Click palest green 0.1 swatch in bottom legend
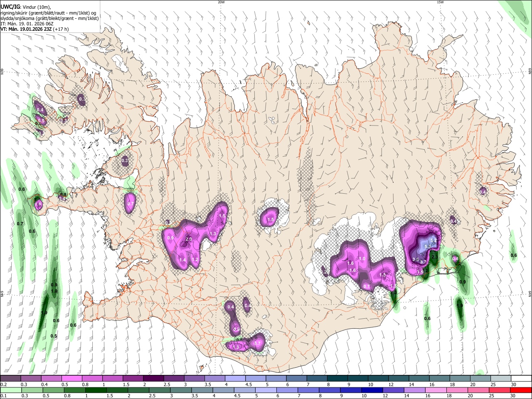532x399 pixels. (x=10, y=390)
